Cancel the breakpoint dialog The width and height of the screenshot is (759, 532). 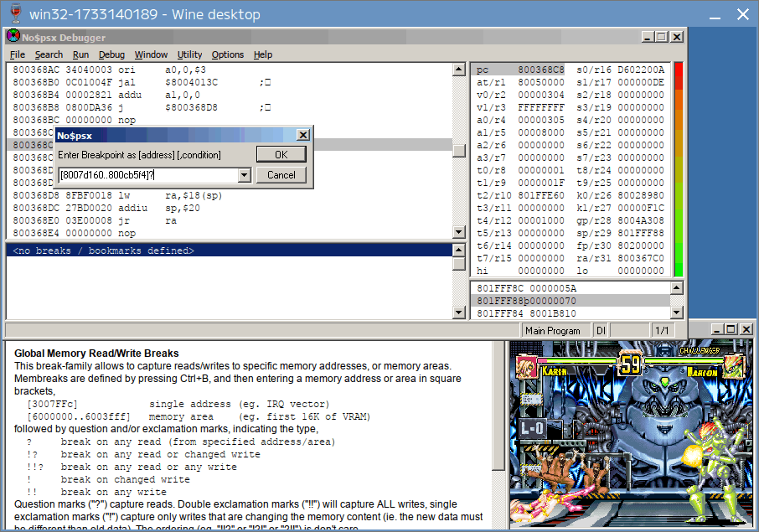[x=281, y=175]
